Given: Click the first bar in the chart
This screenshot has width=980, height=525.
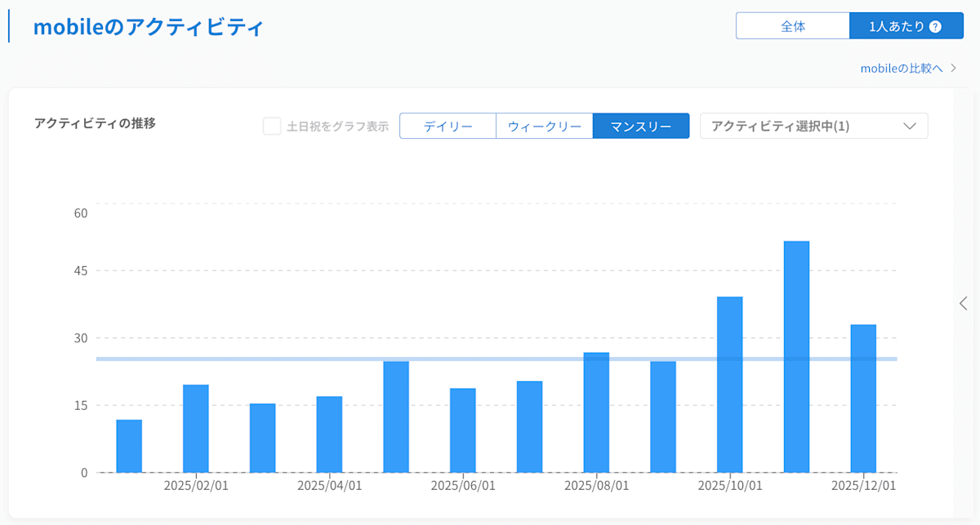Looking at the screenshot, I should click(127, 445).
